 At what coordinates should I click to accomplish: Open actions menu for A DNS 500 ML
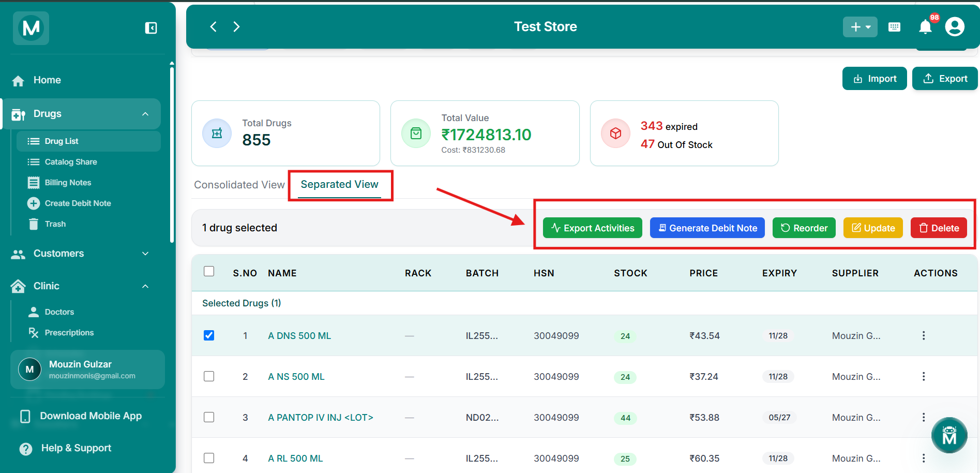[x=924, y=335]
